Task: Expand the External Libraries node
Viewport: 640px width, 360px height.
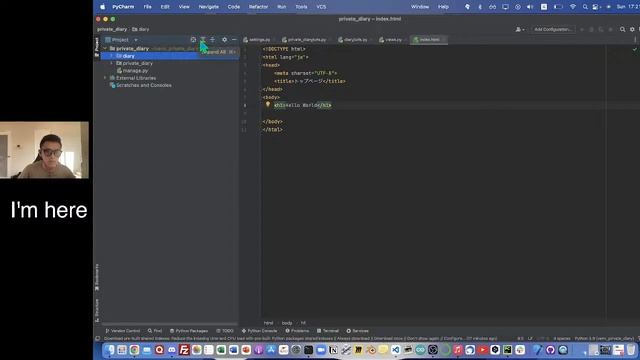Action: pyautogui.click(x=105, y=78)
